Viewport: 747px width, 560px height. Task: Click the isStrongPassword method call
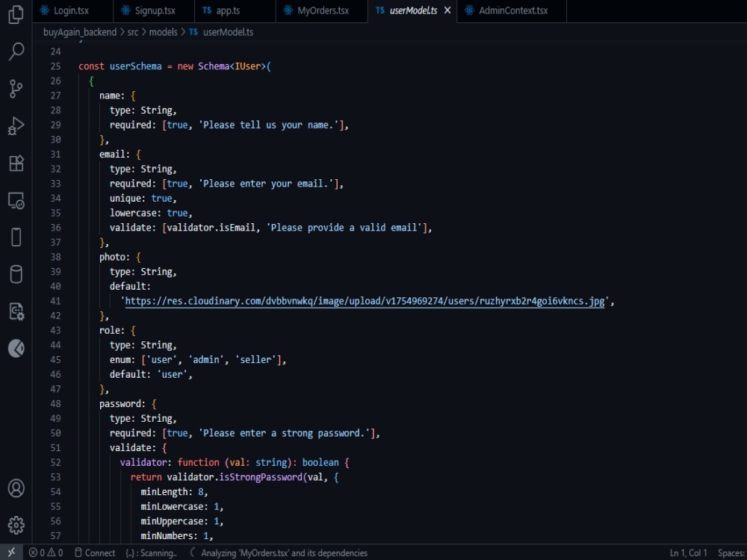pos(261,477)
